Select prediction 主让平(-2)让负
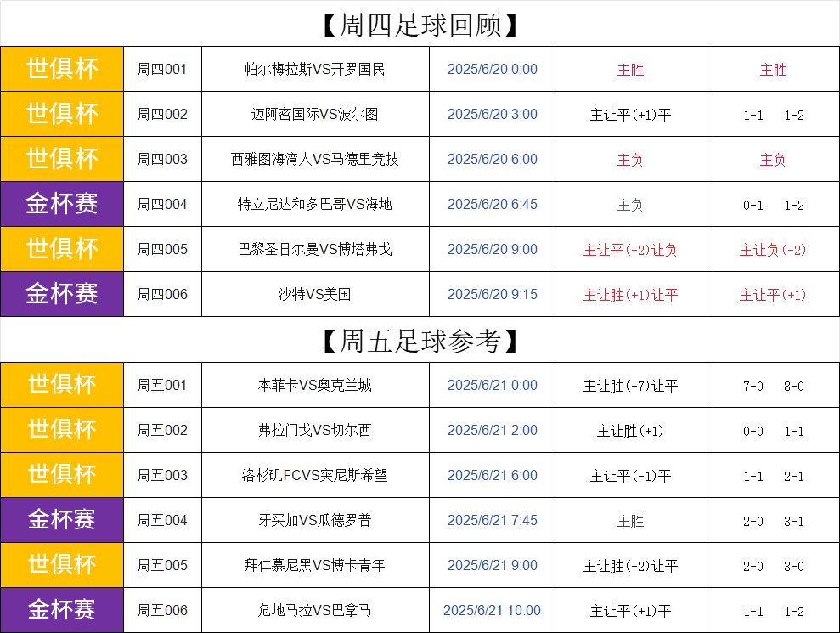Image resolution: width=840 pixels, height=633 pixels. click(630, 250)
